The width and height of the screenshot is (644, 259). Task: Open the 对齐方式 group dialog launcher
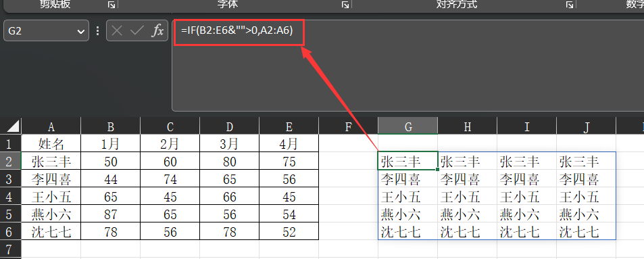[570, 5]
